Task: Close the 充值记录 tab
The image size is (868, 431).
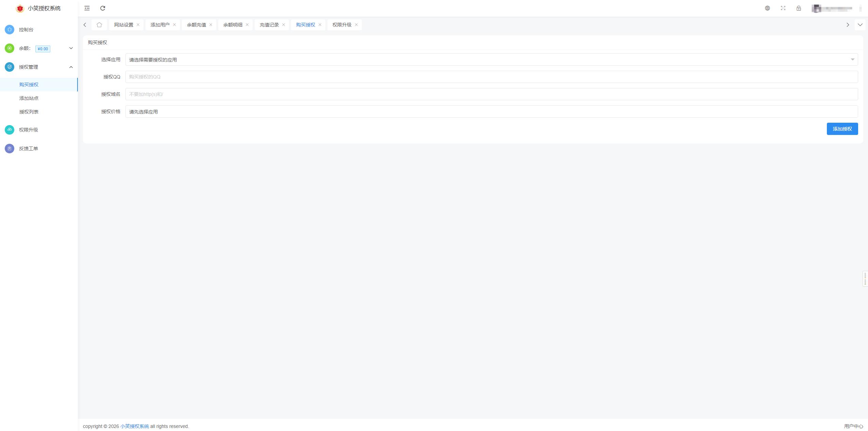Action: tap(284, 25)
